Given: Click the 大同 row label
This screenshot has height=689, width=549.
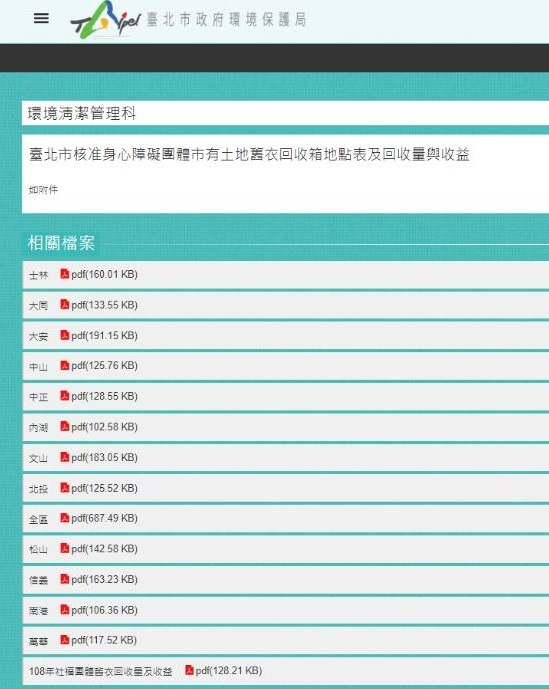Looking at the screenshot, I should coord(38,305).
